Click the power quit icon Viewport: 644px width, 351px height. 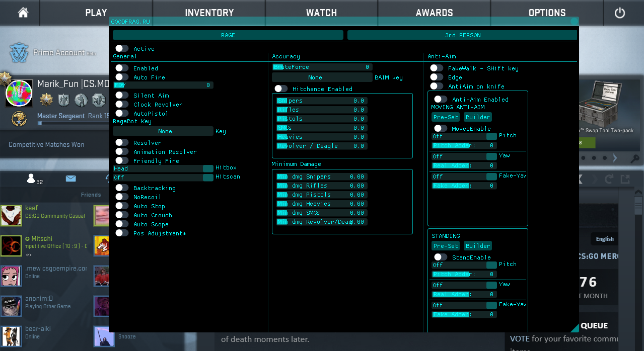pyautogui.click(x=620, y=13)
